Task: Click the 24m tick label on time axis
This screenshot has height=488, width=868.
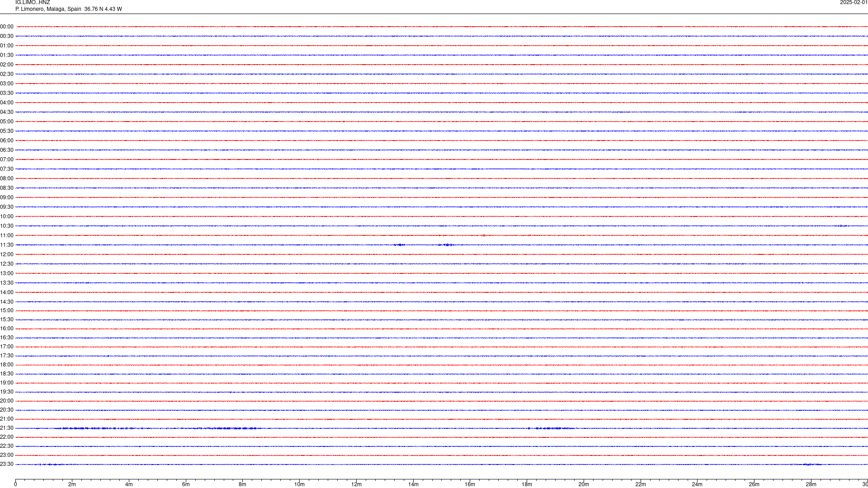Action: pyautogui.click(x=697, y=484)
